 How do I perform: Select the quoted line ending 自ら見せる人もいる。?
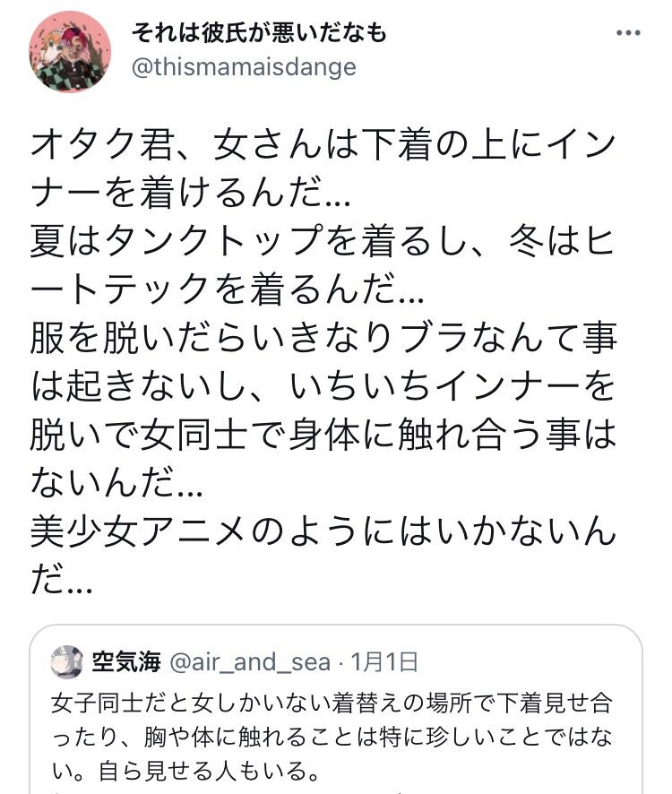pyautogui.click(x=185, y=771)
